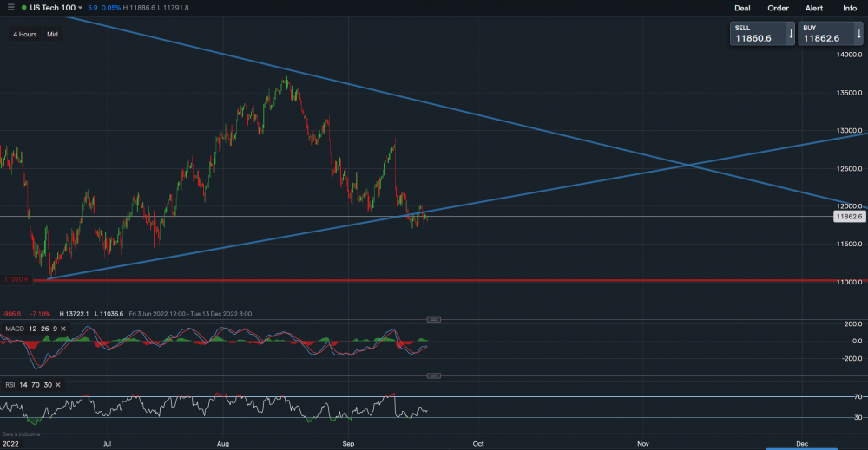
Task: Open the hamburger menu icon
Action: pyautogui.click(x=11, y=8)
